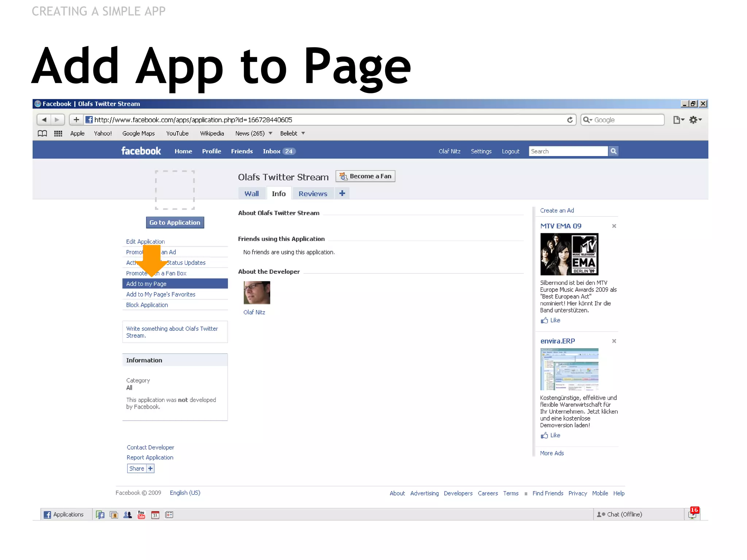Viewport: 747px width, 560px height.
Task: Click the Create an Ad link
Action: click(557, 210)
